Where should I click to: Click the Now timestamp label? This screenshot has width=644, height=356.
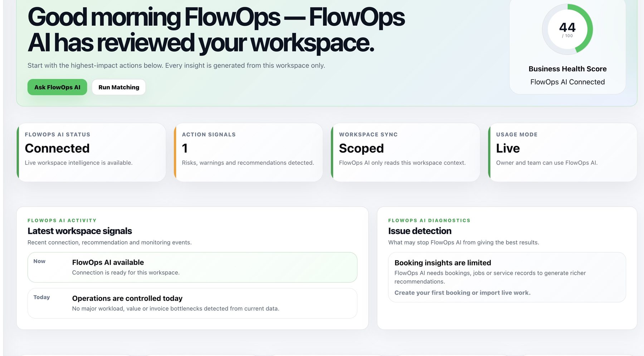[x=39, y=261]
